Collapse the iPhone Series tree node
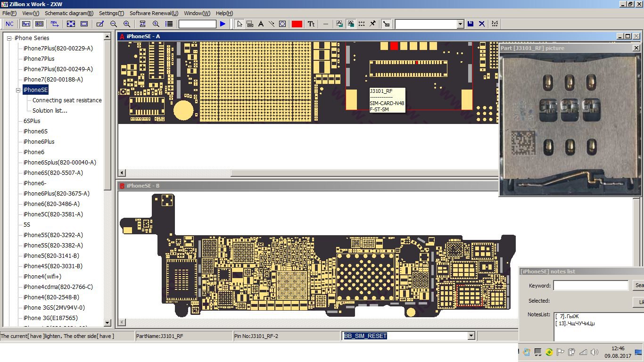The height and width of the screenshot is (362, 644). [x=9, y=38]
